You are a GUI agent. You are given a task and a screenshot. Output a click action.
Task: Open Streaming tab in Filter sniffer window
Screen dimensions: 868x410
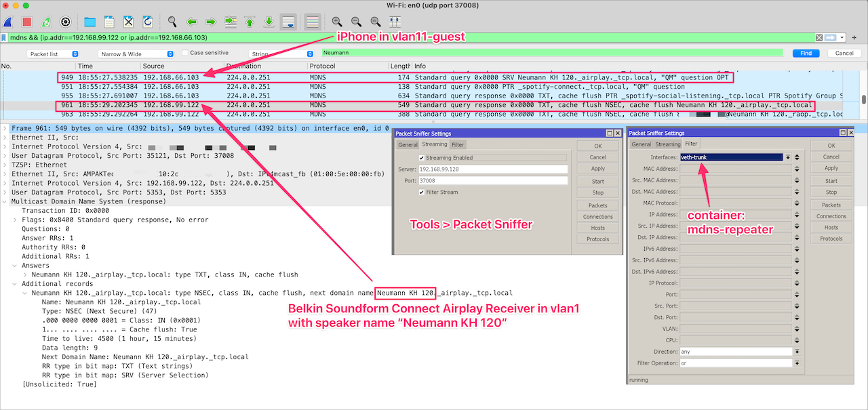pyautogui.click(x=668, y=144)
